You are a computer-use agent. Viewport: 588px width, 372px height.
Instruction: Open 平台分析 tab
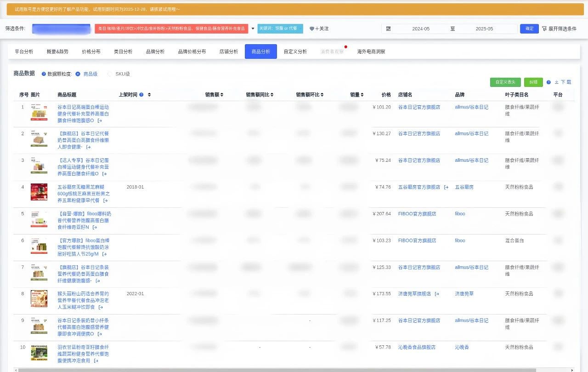24,52
